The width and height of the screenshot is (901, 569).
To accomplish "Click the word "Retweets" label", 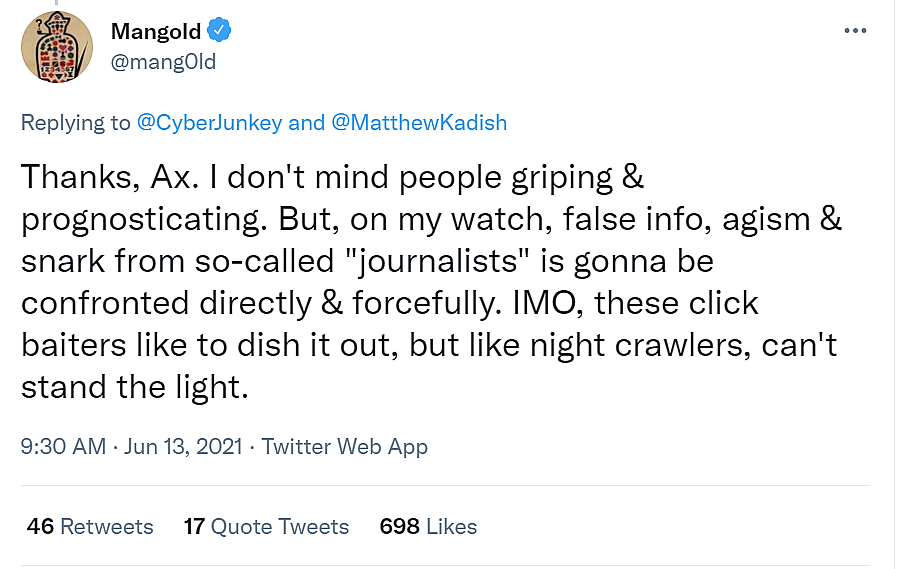I will pyautogui.click(x=106, y=526).
